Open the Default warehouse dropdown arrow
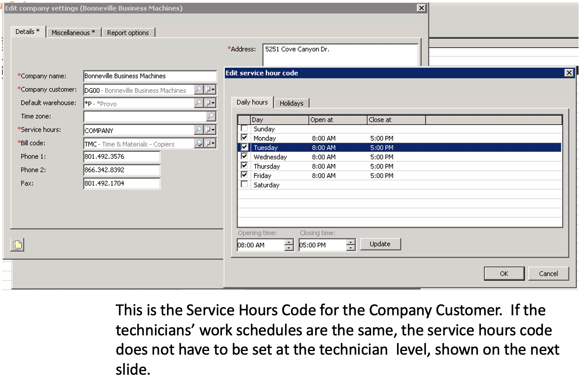The image size is (587, 392). 212,103
